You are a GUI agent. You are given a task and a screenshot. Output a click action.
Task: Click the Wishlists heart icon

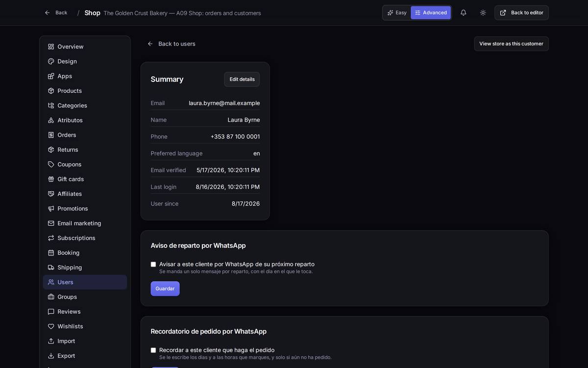point(51,326)
